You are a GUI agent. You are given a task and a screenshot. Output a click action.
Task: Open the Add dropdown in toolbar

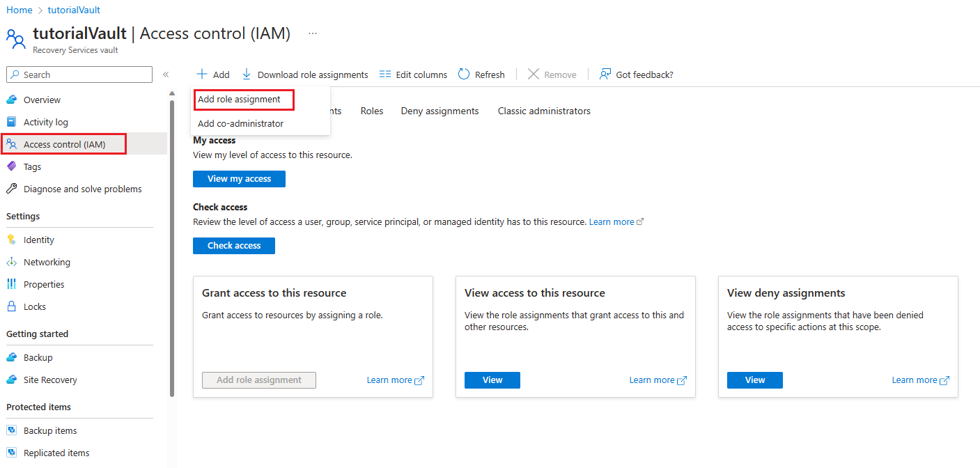point(212,75)
